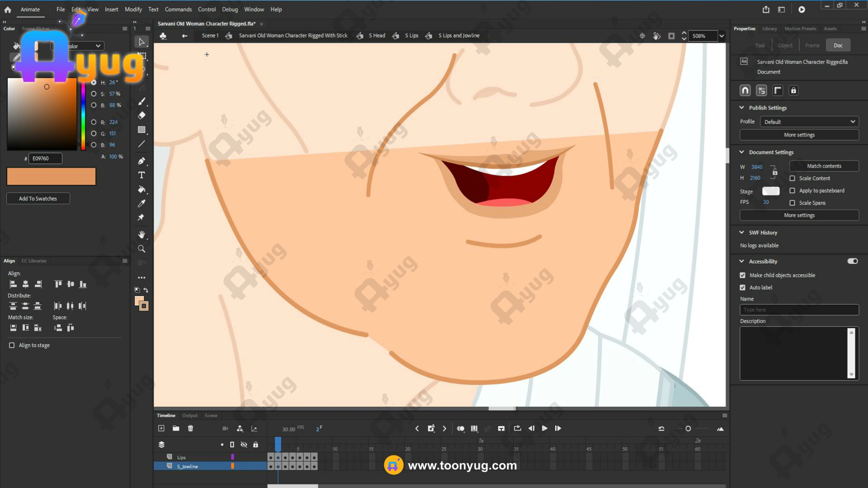Click the Match contents button
The image size is (868, 488).
pos(824,166)
